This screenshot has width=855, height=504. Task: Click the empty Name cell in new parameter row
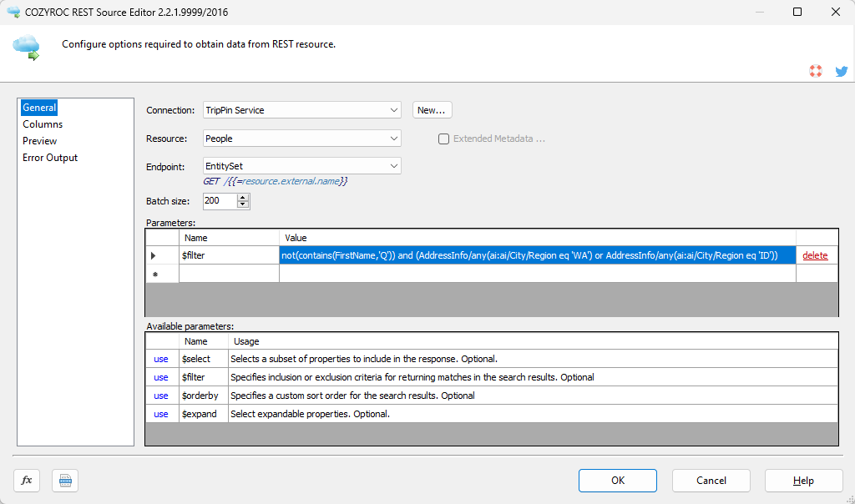click(x=229, y=274)
